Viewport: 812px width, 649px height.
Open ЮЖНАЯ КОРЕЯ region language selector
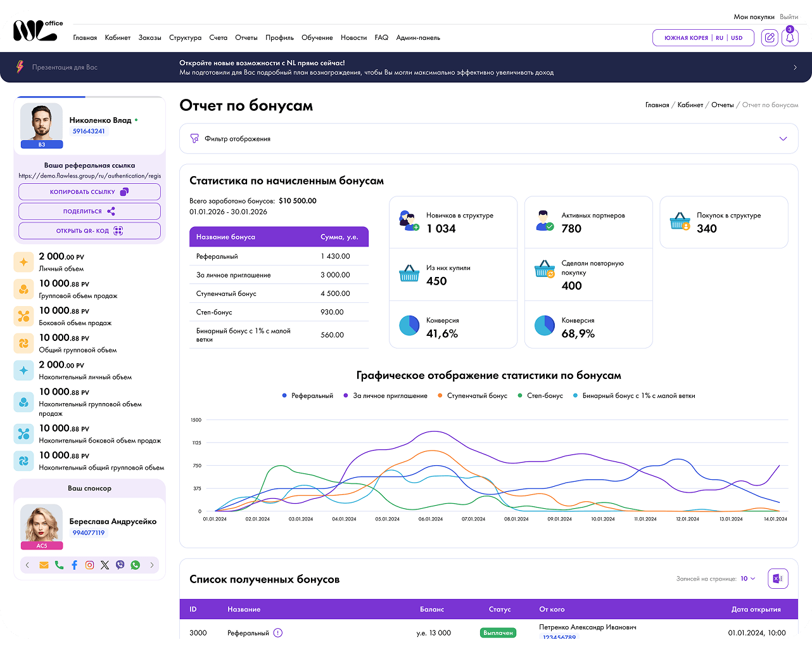[703, 37]
